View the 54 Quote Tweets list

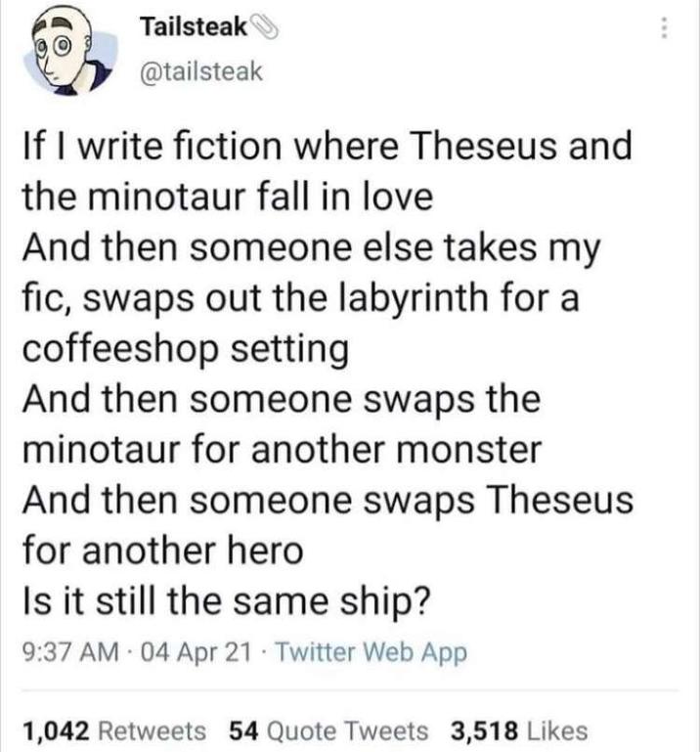coord(328,730)
